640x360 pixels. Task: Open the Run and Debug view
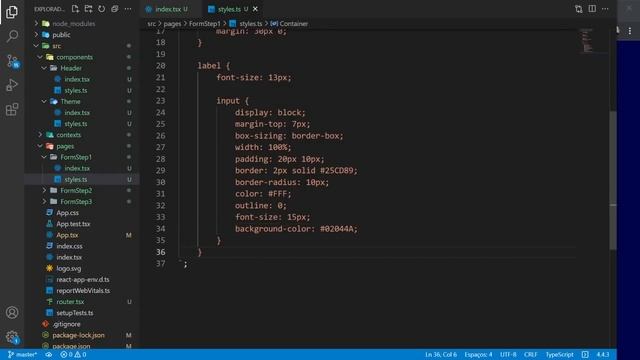point(12,85)
